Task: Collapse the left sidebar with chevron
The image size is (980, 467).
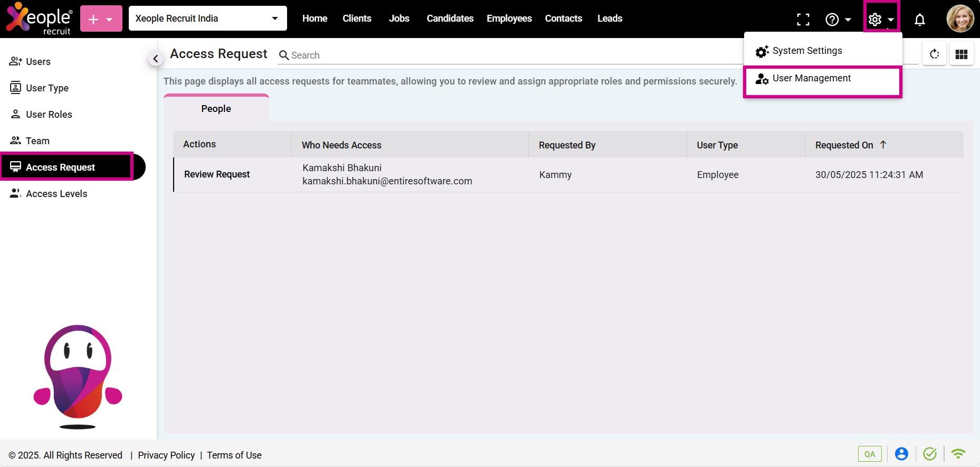Action: (x=155, y=59)
